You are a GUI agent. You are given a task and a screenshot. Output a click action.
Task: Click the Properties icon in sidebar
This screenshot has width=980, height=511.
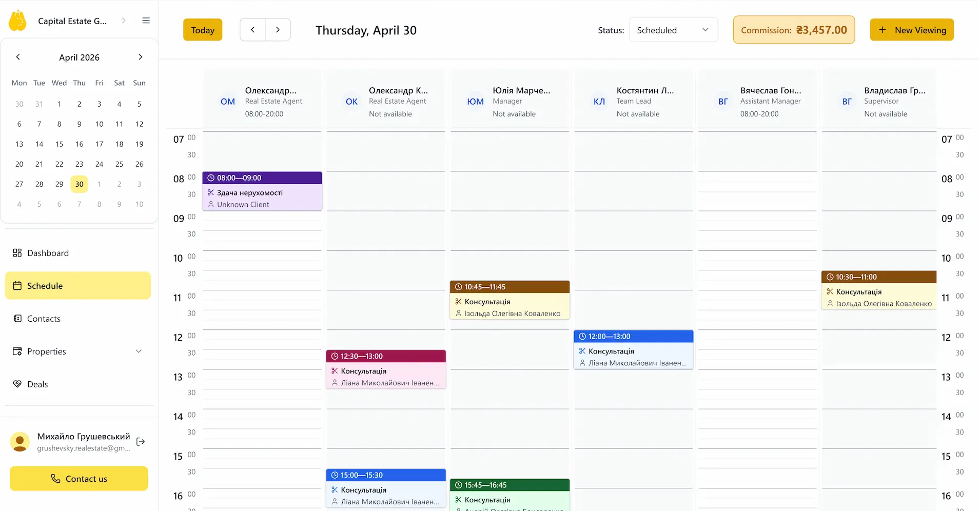17,351
